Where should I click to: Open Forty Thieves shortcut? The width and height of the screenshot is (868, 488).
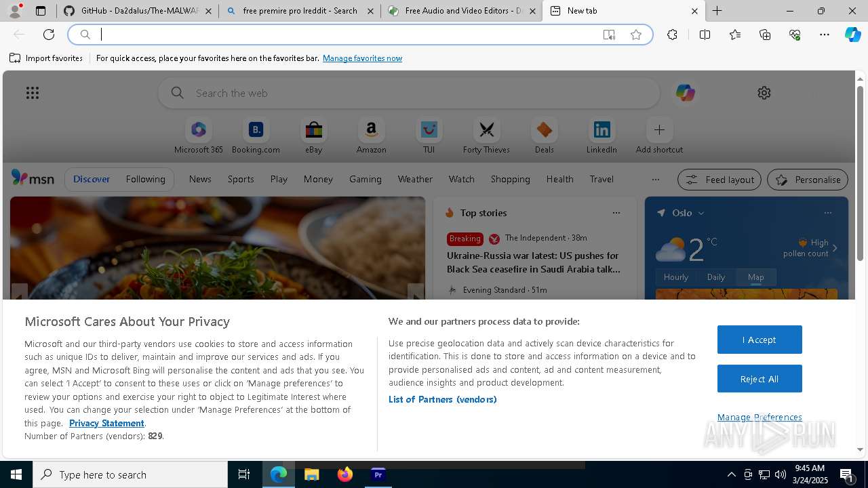coord(486,136)
